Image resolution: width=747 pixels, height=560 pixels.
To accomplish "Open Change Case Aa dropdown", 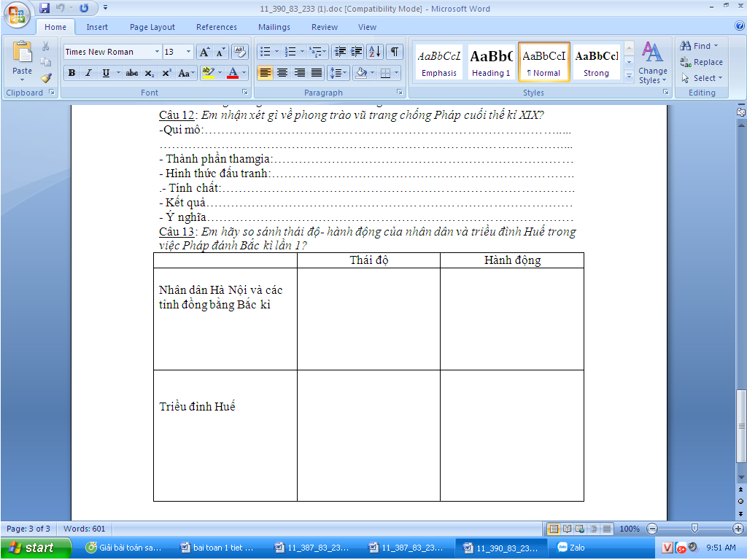I will 186,73.
